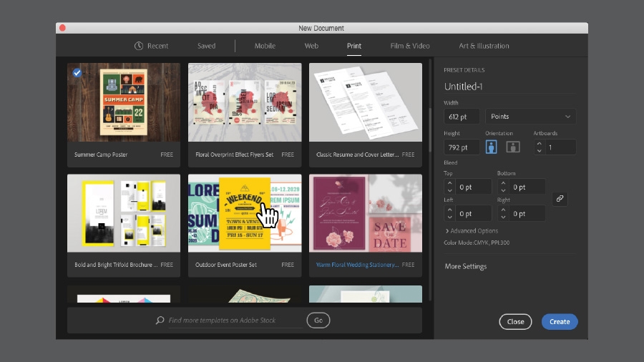Click the Create button

560,322
